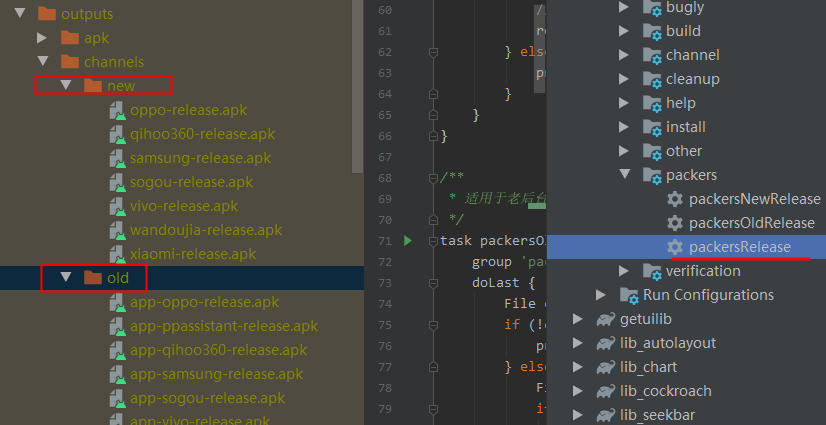Click the oppo-release.apk file icon
826x425 pixels.
(117, 111)
